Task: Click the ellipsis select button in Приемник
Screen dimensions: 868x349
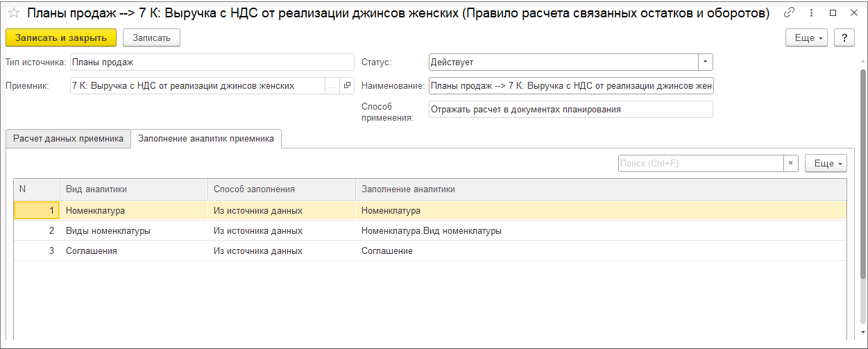Action: [332, 86]
